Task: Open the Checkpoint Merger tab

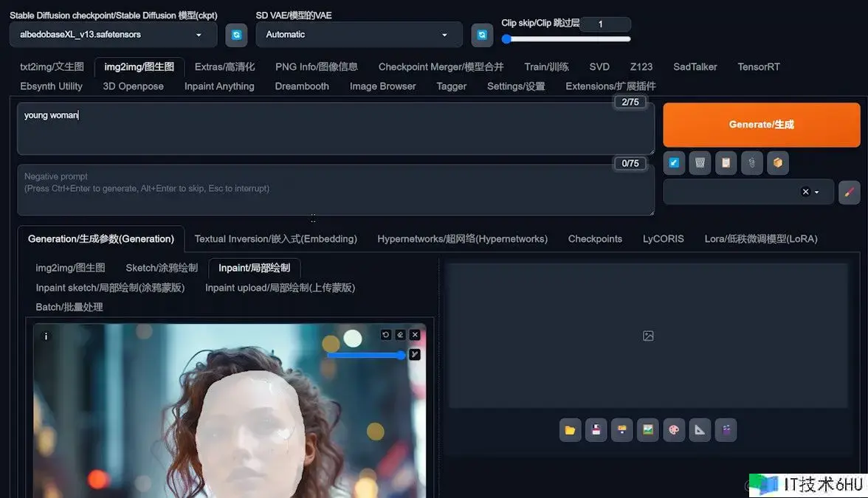Action: (x=441, y=67)
